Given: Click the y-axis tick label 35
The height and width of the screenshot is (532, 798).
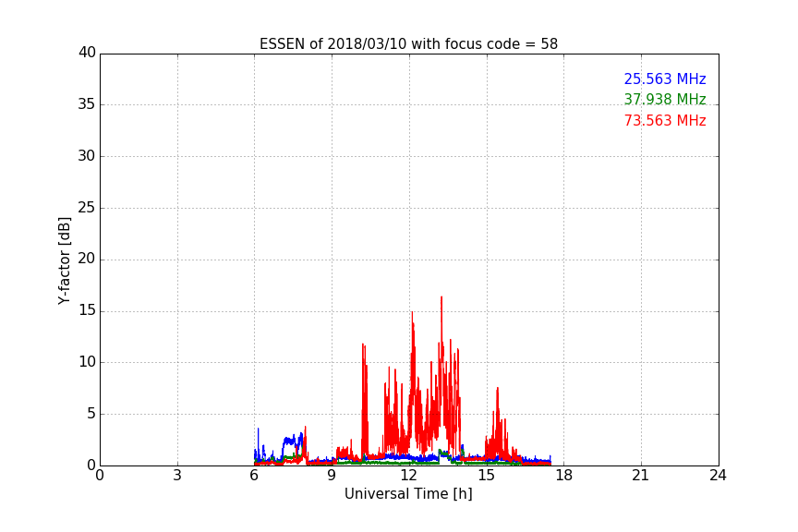Looking at the screenshot, I should click(x=87, y=104).
